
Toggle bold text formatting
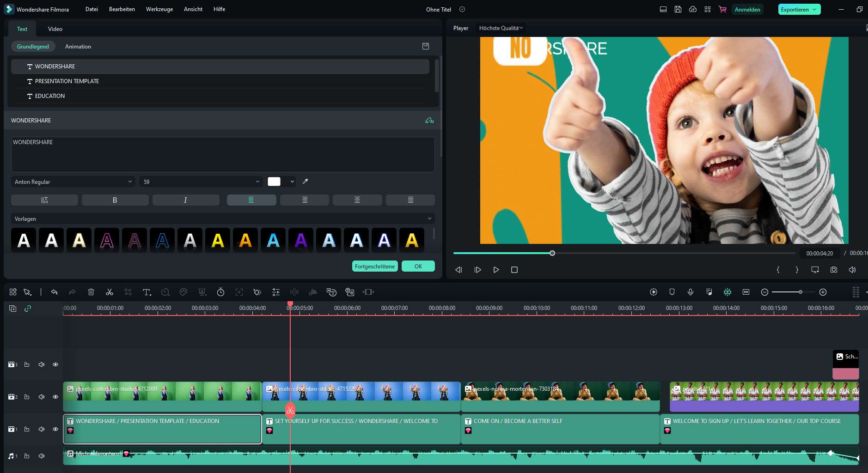pyautogui.click(x=115, y=200)
